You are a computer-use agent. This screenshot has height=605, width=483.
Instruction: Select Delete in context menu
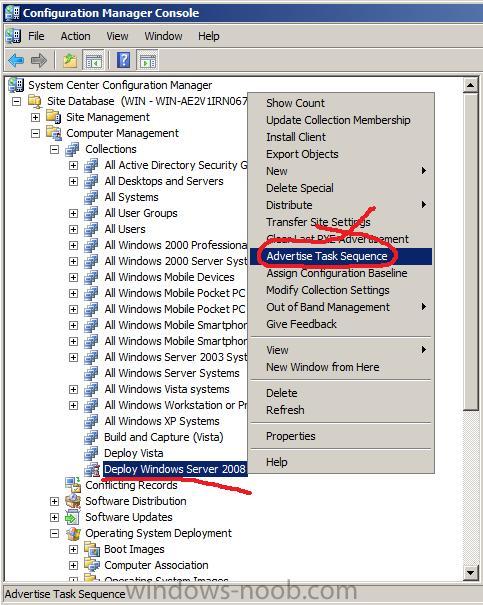(341, 393)
